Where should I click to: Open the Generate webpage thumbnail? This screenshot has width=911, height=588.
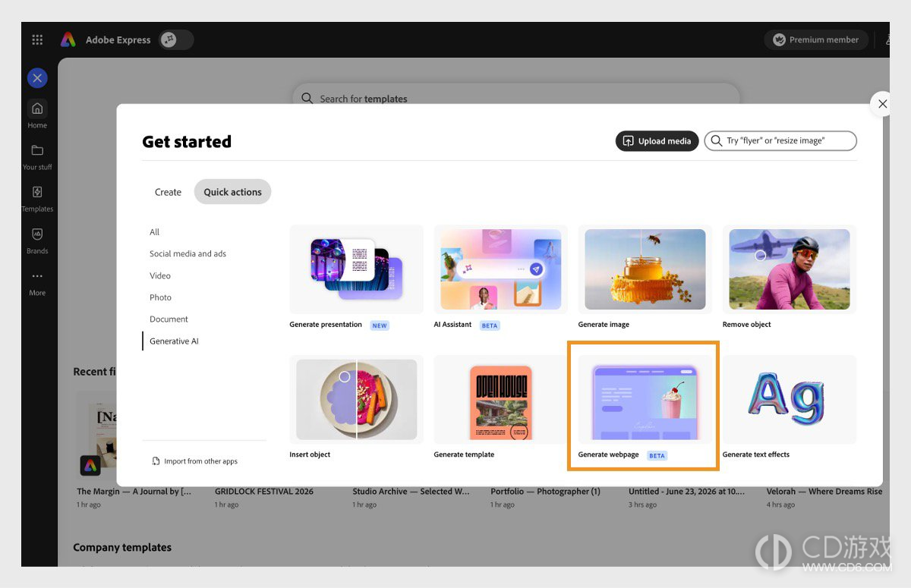click(x=645, y=400)
